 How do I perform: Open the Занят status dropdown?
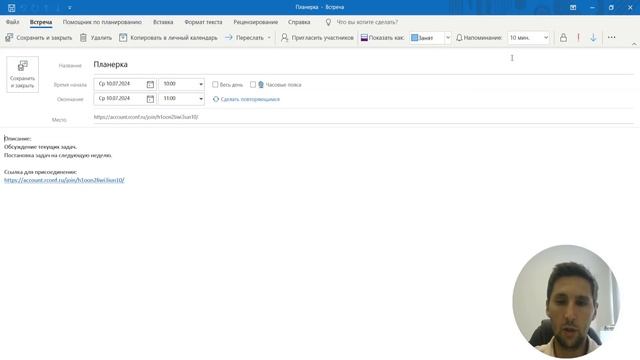(x=448, y=38)
